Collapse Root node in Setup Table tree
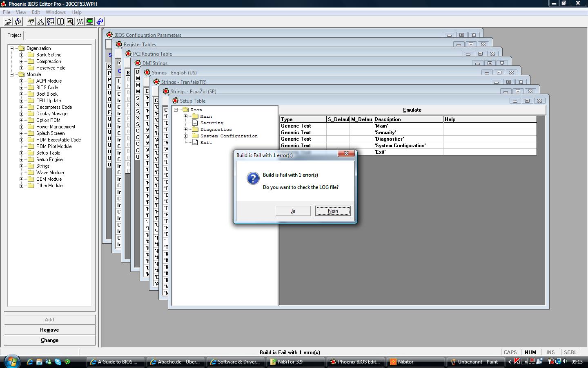The height and width of the screenshot is (368, 588). click(176, 110)
